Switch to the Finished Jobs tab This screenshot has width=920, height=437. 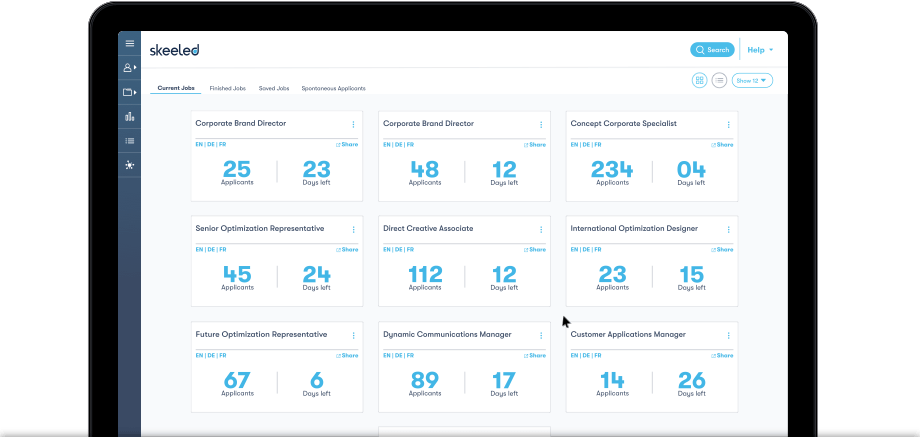click(228, 89)
